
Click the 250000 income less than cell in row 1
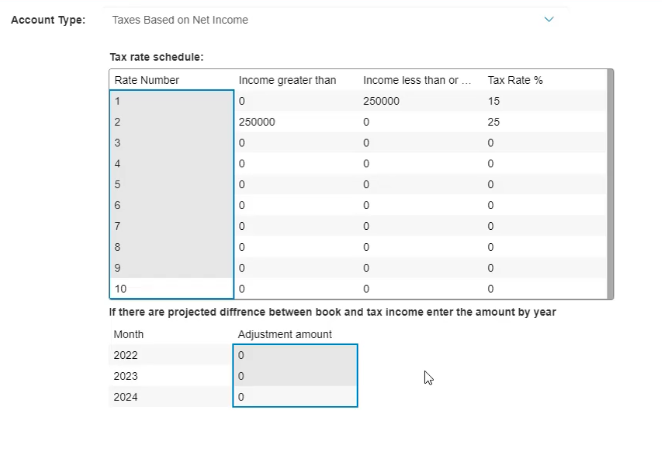pos(419,101)
